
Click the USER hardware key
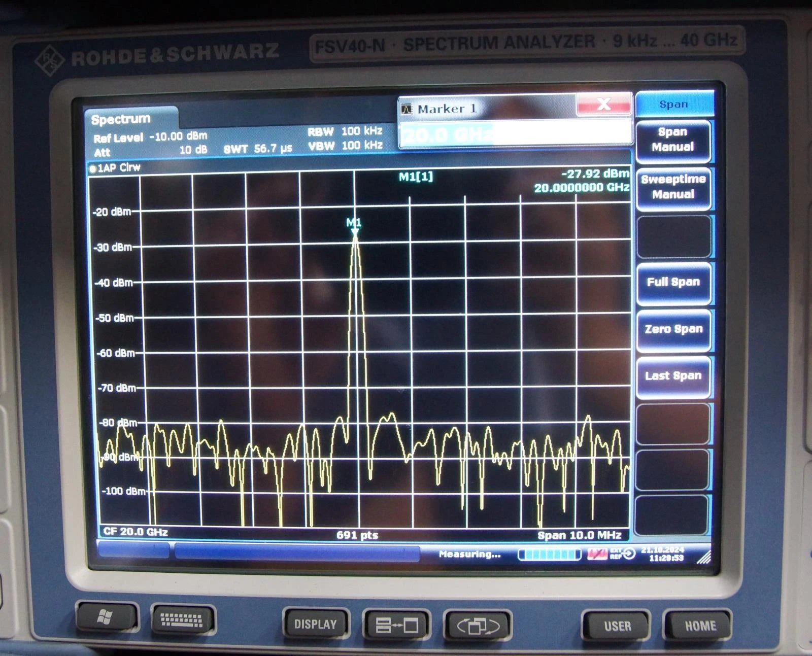[x=617, y=627]
